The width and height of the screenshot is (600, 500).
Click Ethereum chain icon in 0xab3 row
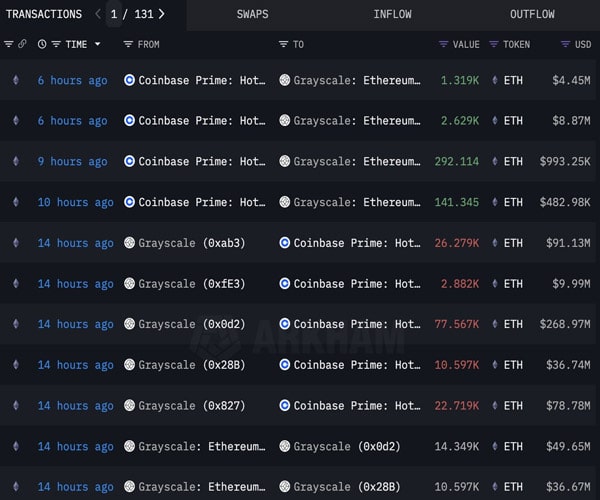pos(16,243)
